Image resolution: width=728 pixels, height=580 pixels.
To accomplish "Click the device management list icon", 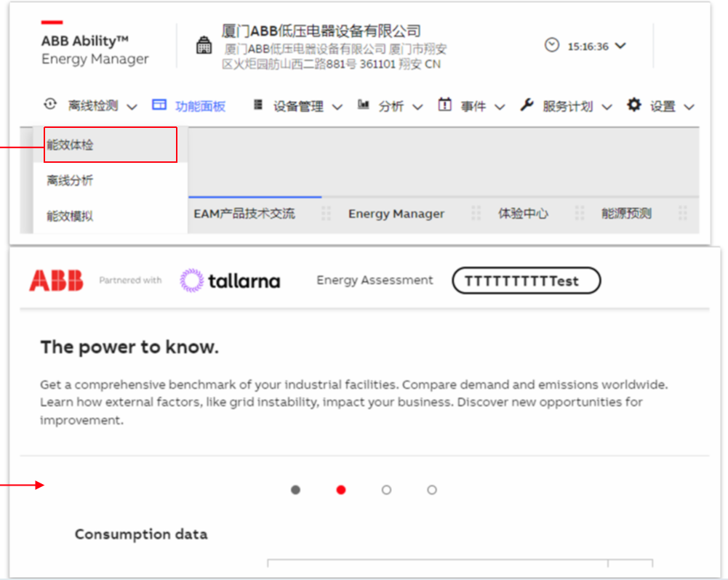I will point(257,105).
